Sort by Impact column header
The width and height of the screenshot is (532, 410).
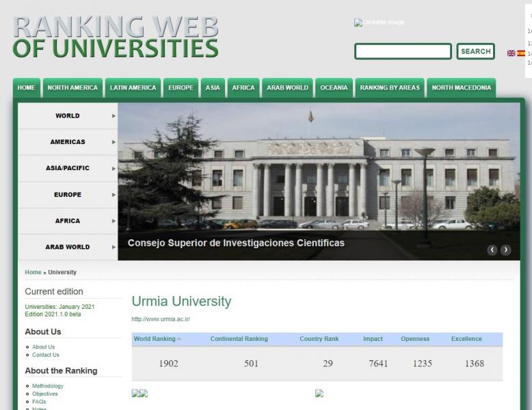(x=373, y=339)
